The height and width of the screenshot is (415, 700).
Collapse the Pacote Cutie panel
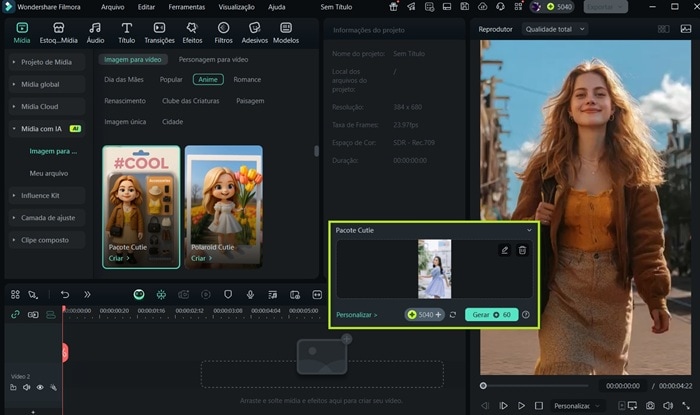point(529,230)
